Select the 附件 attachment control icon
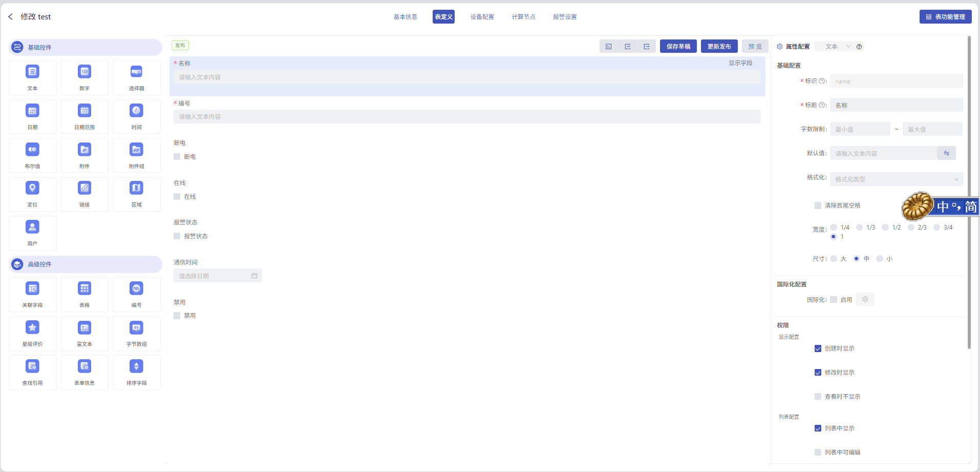 click(84, 150)
